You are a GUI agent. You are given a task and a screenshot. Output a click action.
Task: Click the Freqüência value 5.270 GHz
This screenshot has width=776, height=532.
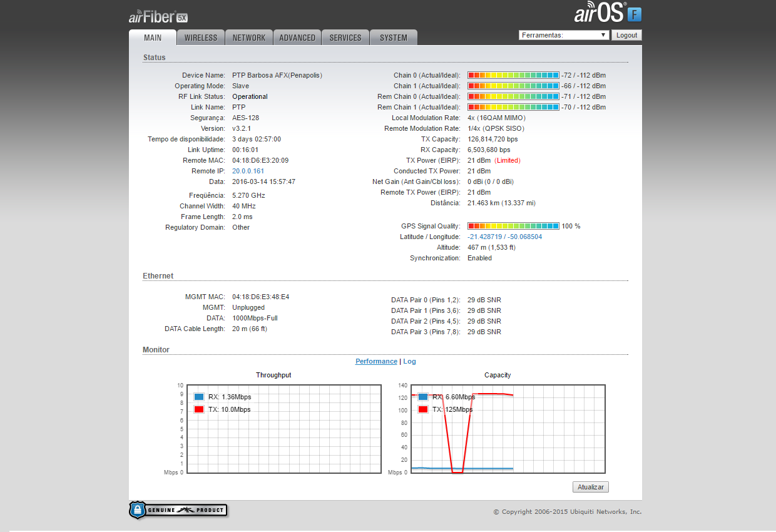[x=248, y=195]
